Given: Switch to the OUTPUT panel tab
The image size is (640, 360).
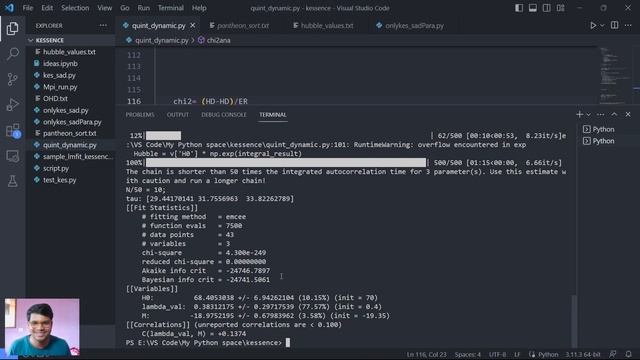Looking at the screenshot, I should [x=178, y=115].
